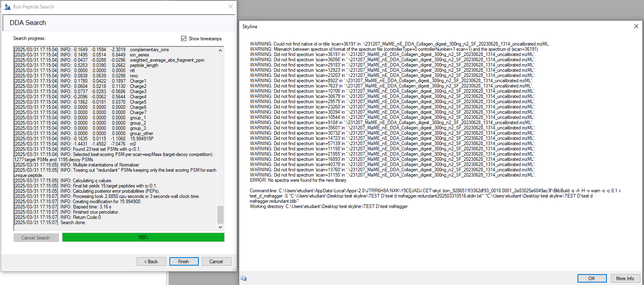Confirm the Skyline dialog with OK
Image resolution: width=644 pixels, height=285 pixels.
pyautogui.click(x=592, y=279)
